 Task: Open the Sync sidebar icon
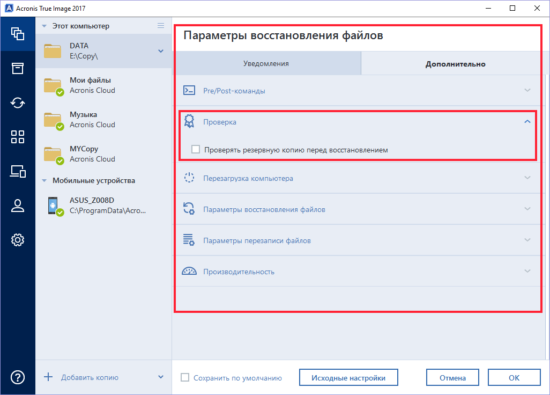18,102
